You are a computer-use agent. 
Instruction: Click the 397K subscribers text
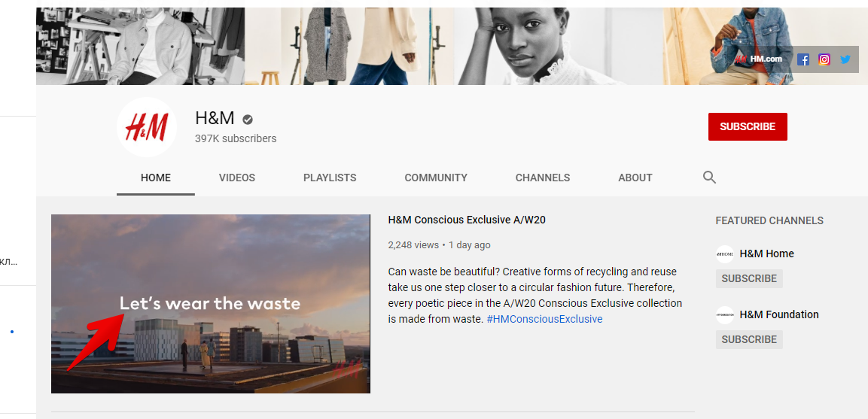point(236,138)
